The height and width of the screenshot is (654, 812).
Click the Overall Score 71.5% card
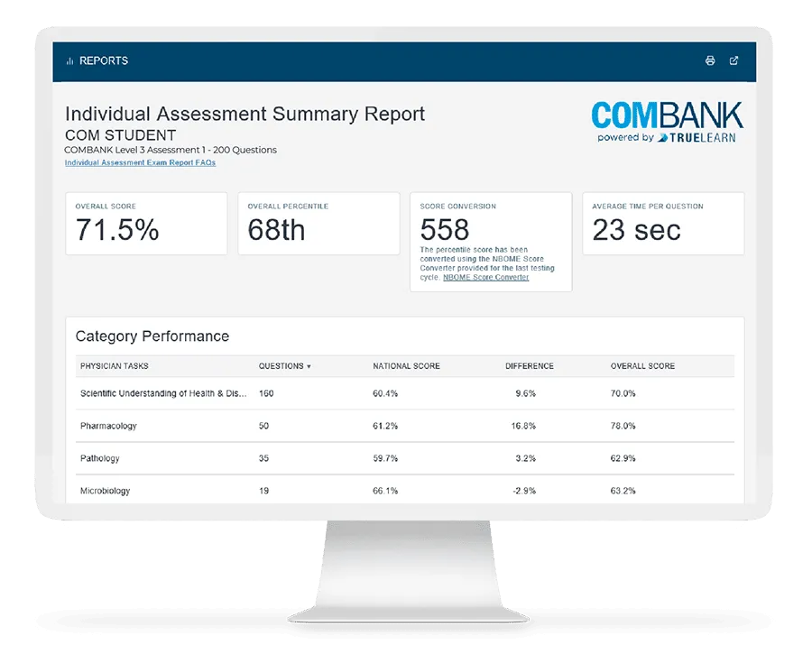[x=146, y=224]
